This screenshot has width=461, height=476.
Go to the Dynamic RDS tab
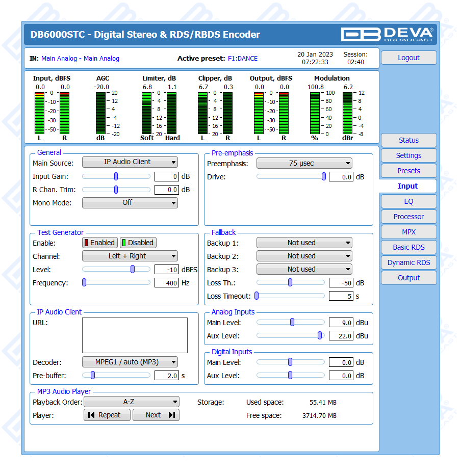[408, 262]
